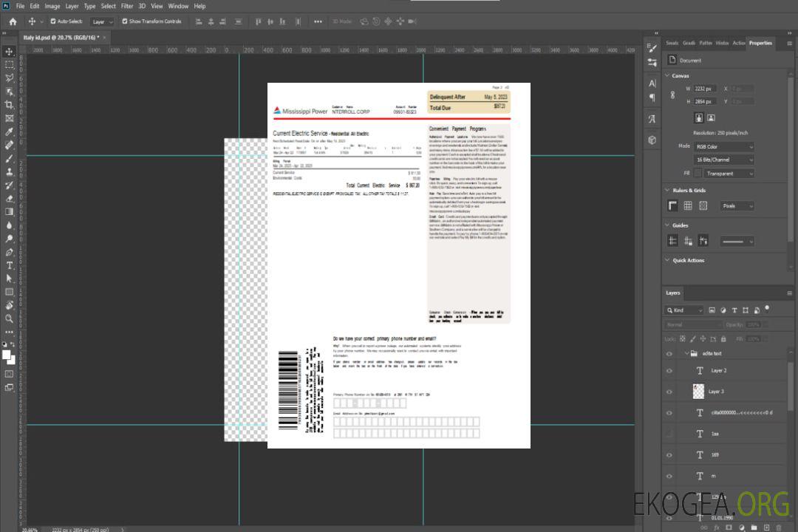798x532 pixels.
Task: Pick the Crop tool
Action: click(10, 105)
